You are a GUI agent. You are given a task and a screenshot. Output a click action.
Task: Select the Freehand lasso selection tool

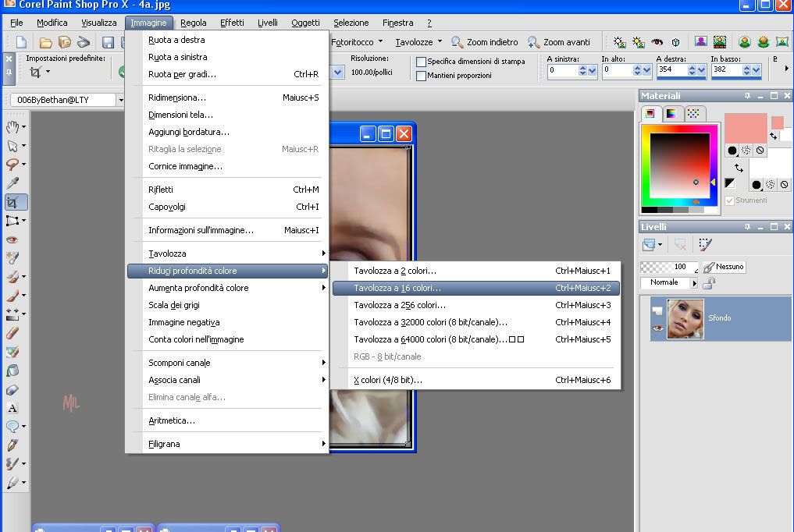(x=12, y=165)
